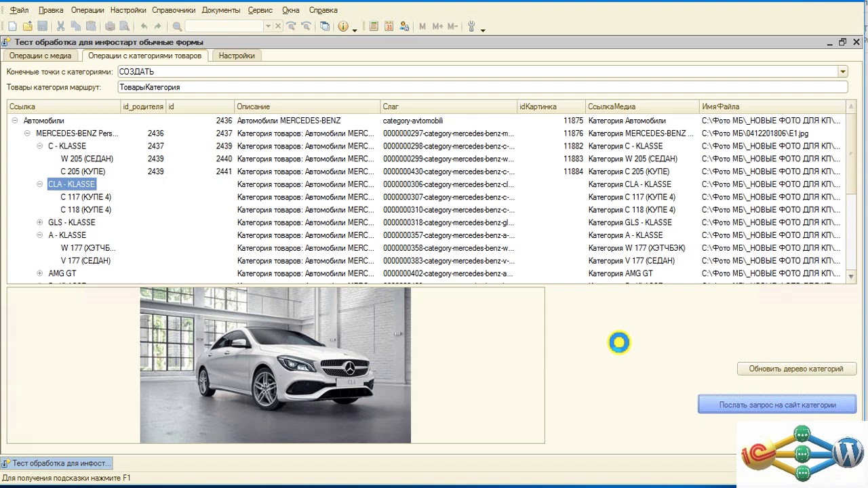Open the Справочники menu

[174, 10]
